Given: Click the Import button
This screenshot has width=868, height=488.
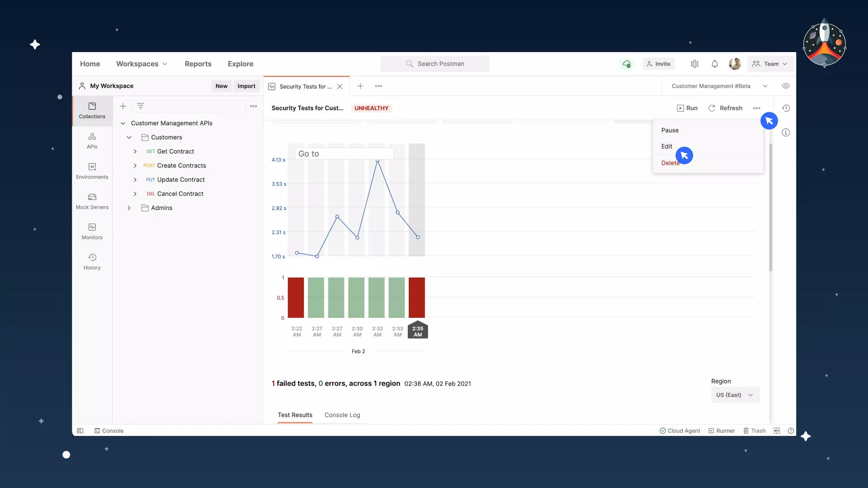Looking at the screenshot, I should tap(246, 86).
